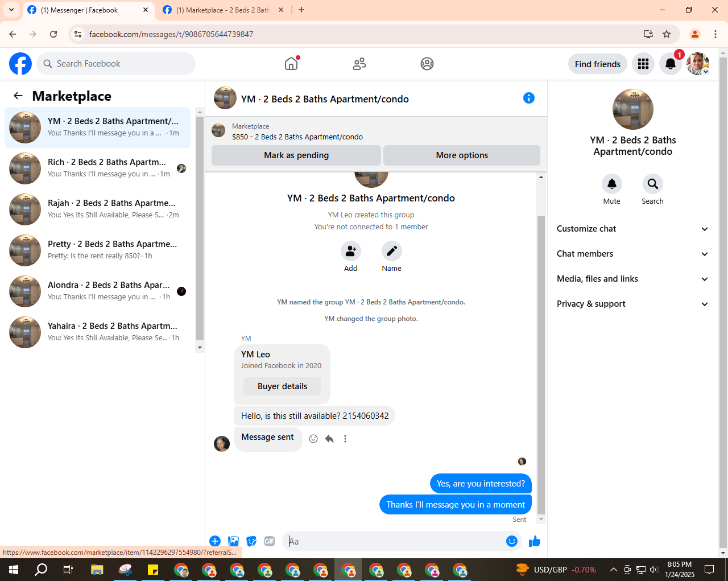Open the USD/GBP taskbar widget

click(556, 570)
